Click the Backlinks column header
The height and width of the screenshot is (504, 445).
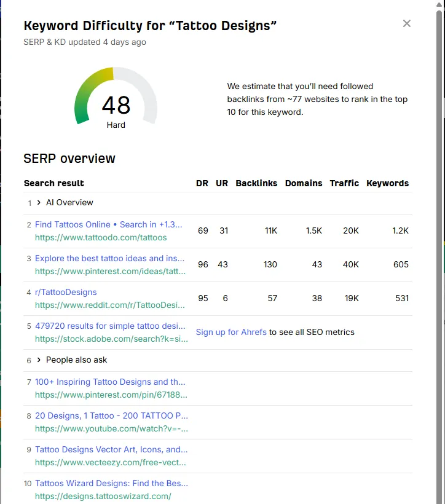(256, 183)
